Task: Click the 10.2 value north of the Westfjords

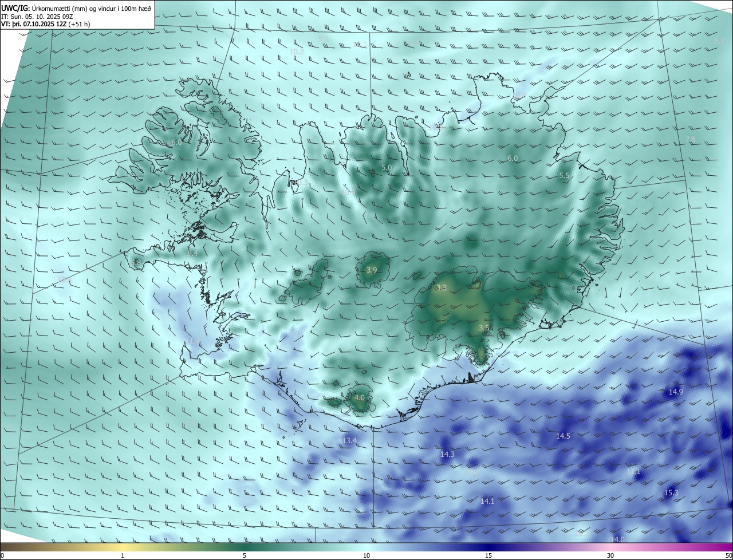Action: [x=297, y=52]
